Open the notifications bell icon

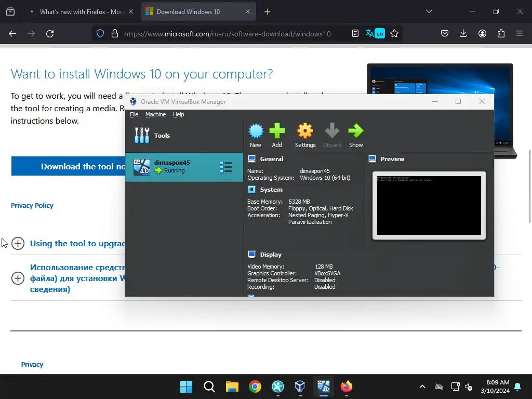pos(518,387)
